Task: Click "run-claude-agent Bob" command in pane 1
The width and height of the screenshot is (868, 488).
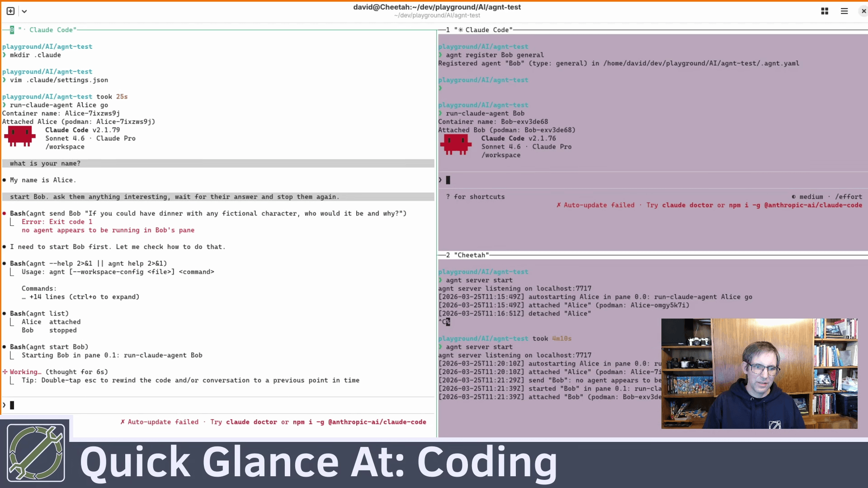Action: (x=485, y=113)
